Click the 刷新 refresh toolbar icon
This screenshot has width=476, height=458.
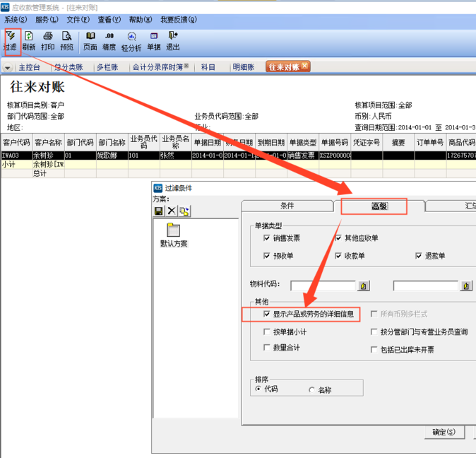[x=29, y=40]
